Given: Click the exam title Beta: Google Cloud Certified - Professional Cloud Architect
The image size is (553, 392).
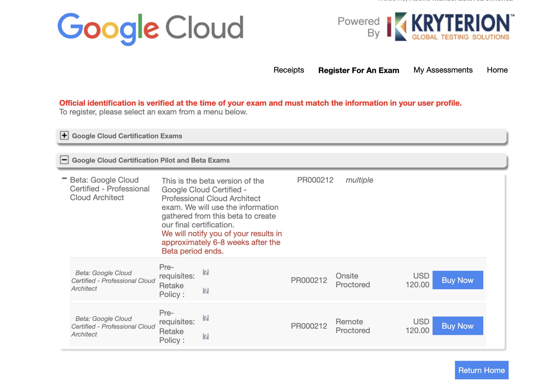Looking at the screenshot, I should pyautogui.click(x=110, y=189).
